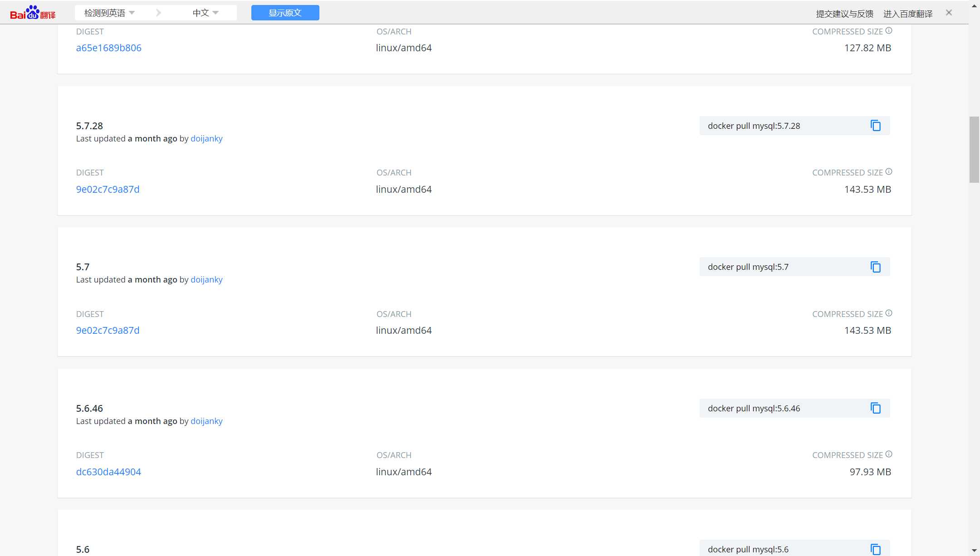Open digest 9e02c7c9a87d under tag 5.7

[x=108, y=331]
